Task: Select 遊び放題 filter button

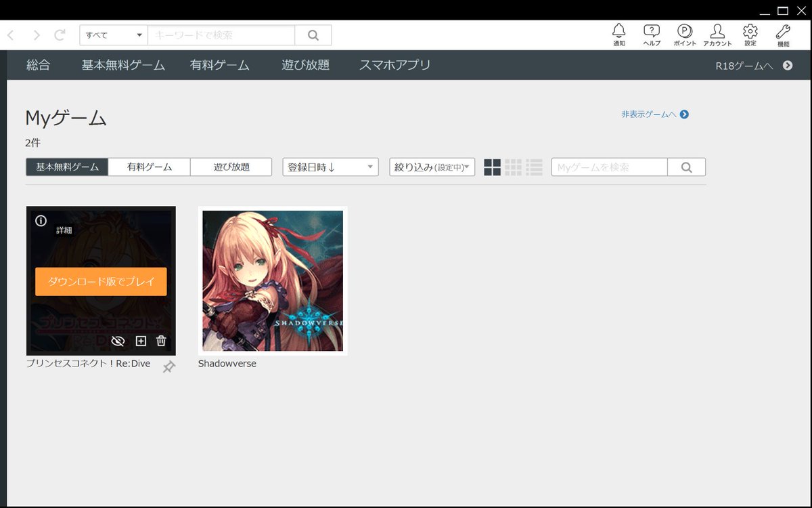Action: (231, 167)
